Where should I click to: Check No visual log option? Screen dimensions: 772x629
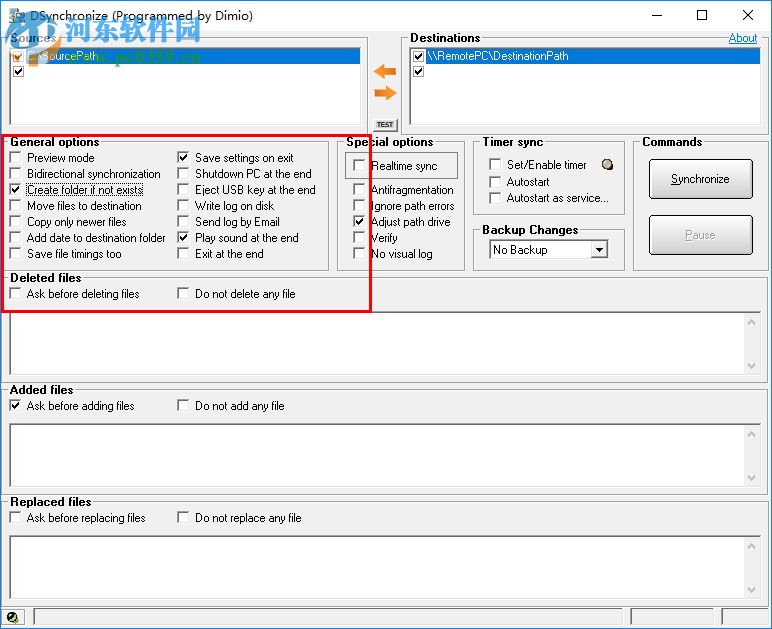tap(359, 253)
